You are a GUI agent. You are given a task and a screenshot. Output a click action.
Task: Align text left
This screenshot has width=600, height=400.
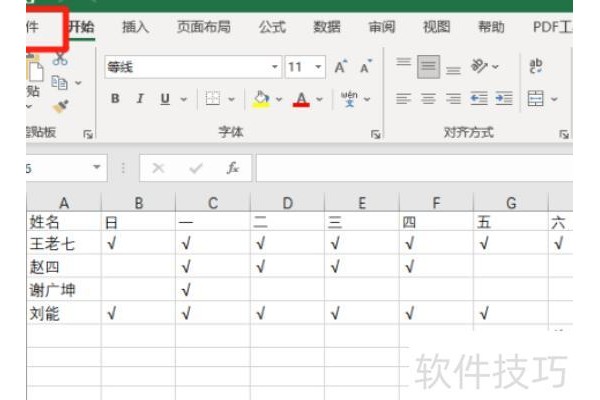pyautogui.click(x=403, y=99)
